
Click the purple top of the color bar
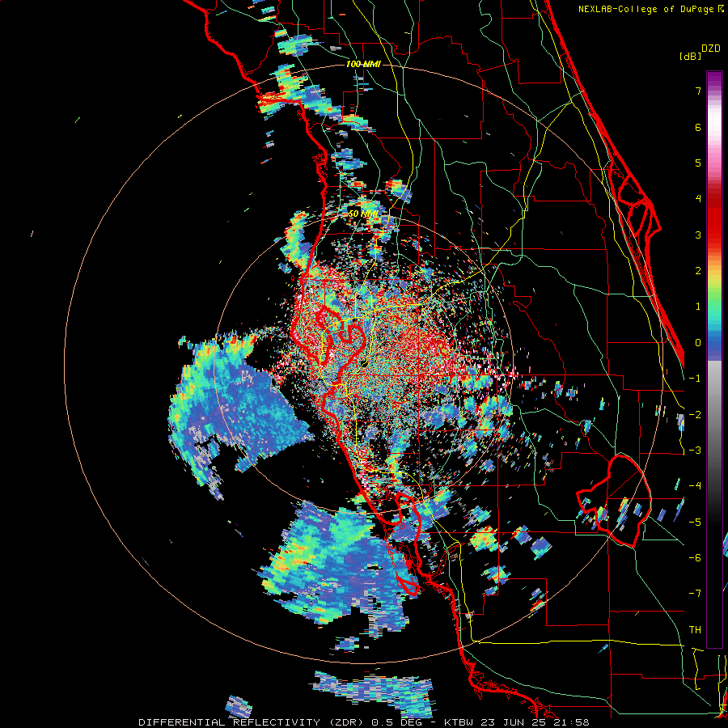coord(714,79)
